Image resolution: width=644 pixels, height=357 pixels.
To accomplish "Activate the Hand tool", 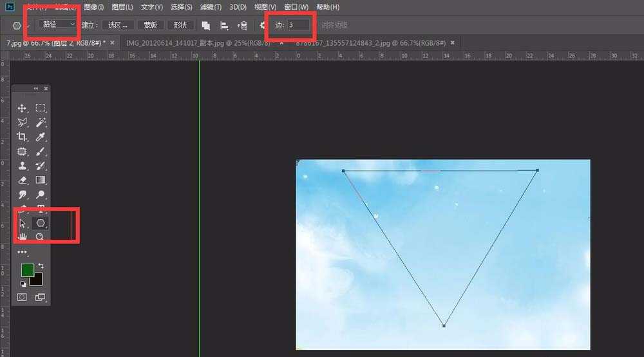I will (x=22, y=236).
